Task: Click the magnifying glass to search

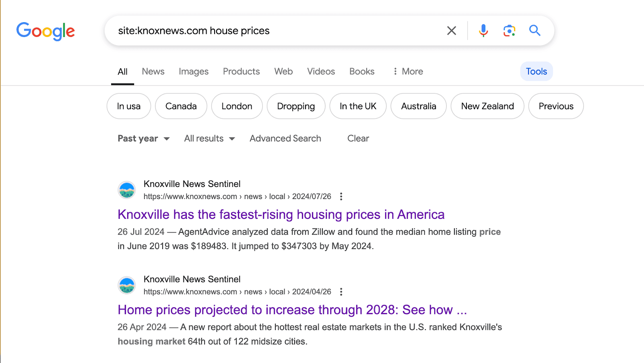Action: pyautogui.click(x=535, y=30)
